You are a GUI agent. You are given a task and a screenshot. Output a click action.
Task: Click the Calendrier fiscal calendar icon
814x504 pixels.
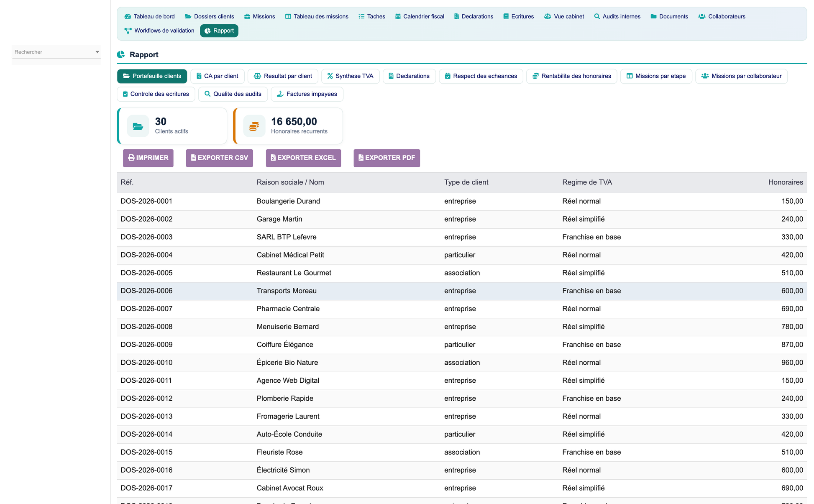point(398,17)
